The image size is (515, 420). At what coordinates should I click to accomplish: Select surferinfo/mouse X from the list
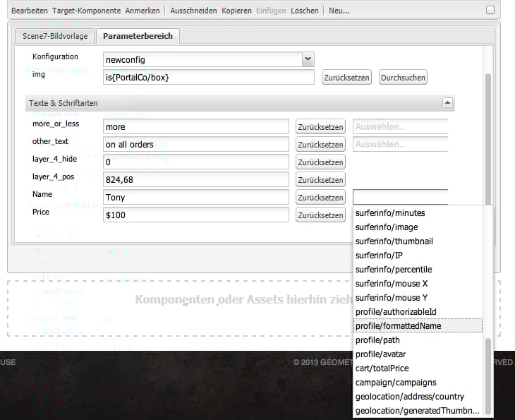(418, 284)
